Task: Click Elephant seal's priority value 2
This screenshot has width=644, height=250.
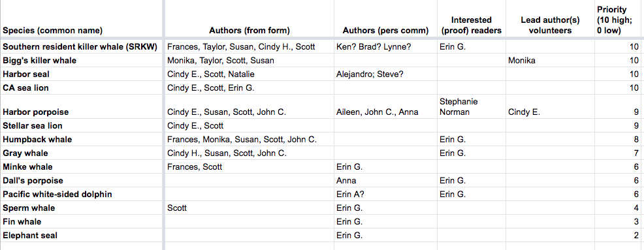Action: coord(619,236)
